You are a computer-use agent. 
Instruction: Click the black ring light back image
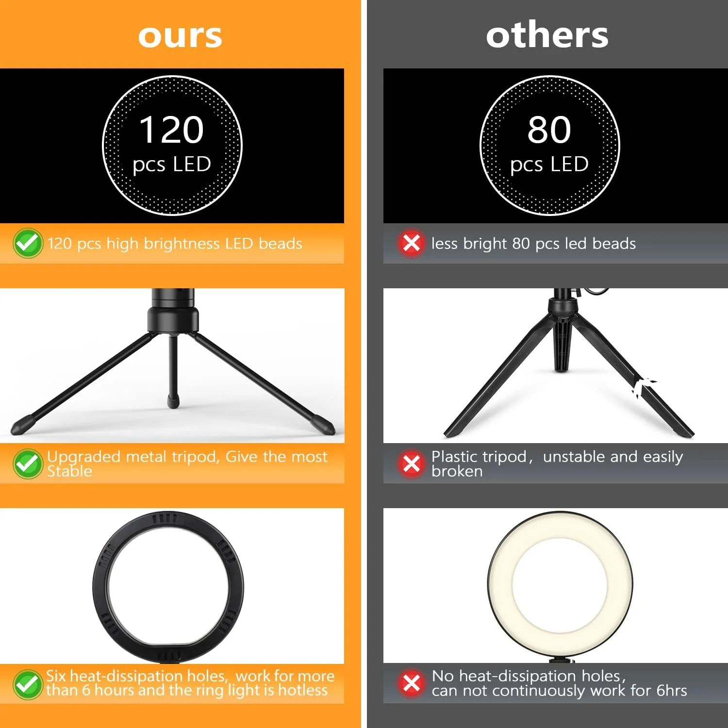point(168,587)
